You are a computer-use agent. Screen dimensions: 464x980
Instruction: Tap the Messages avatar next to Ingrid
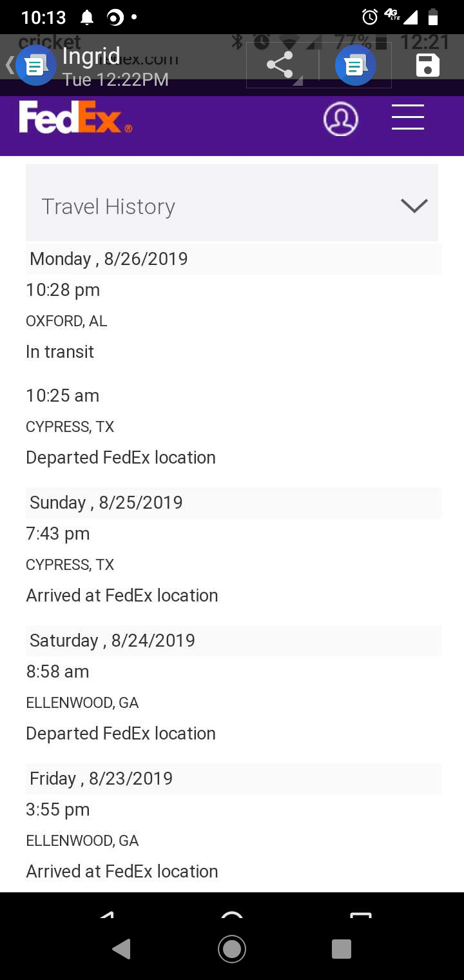pos(36,66)
